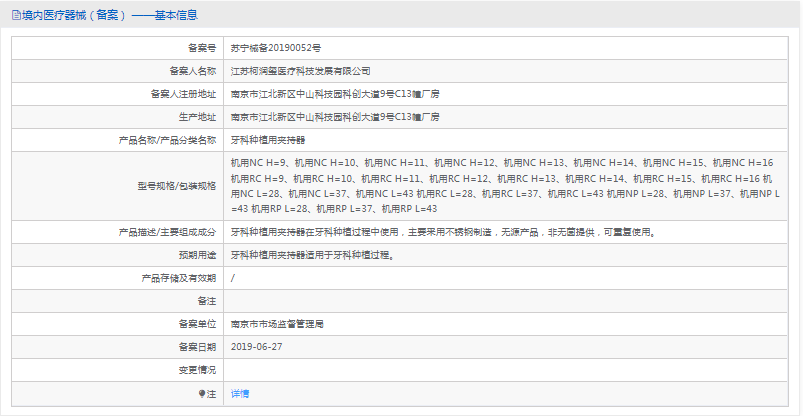Image resolution: width=803 pixels, height=416 pixels.
Task: Click the 备案人注册地址 label
Action: (184, 94)
